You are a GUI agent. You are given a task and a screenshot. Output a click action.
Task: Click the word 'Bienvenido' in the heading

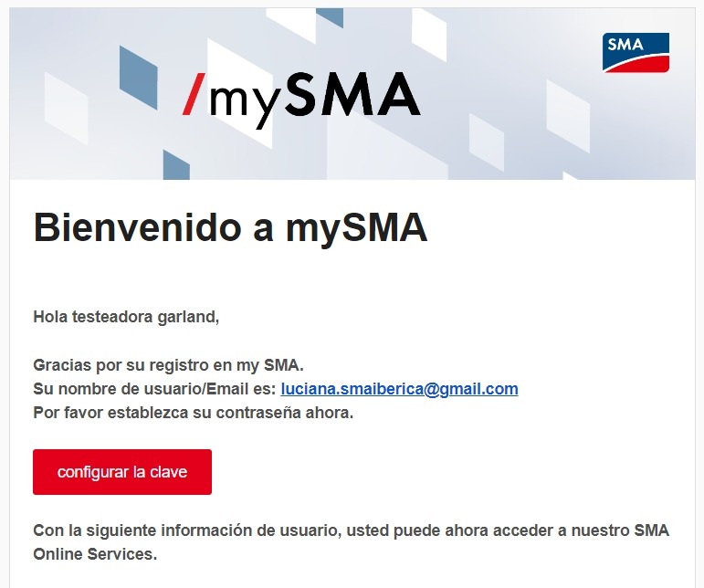137,227
